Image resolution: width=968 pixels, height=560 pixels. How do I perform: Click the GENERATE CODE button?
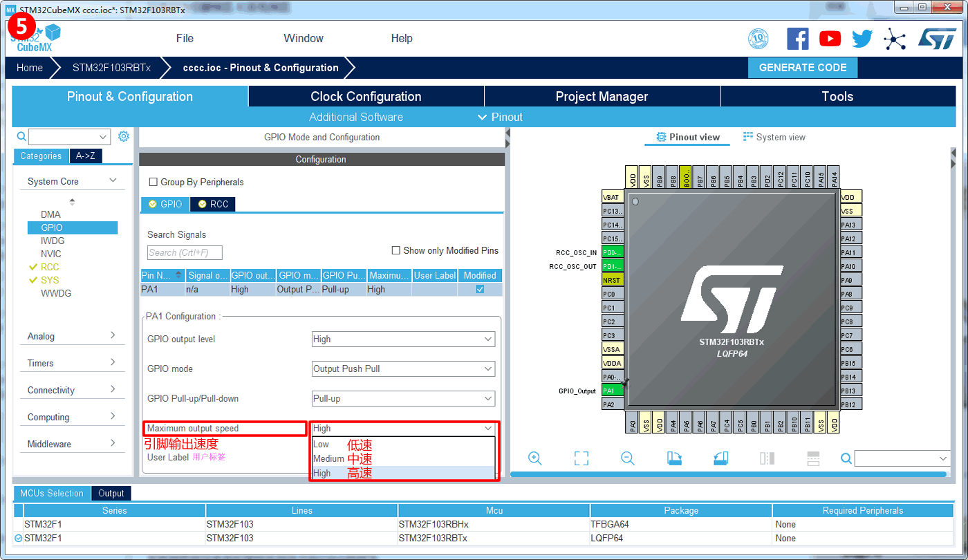(x=802, y=68)
